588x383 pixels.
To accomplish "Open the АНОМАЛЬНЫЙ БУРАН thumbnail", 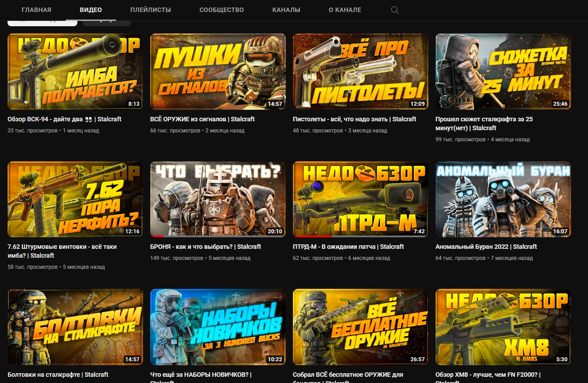I will point(503,199).
